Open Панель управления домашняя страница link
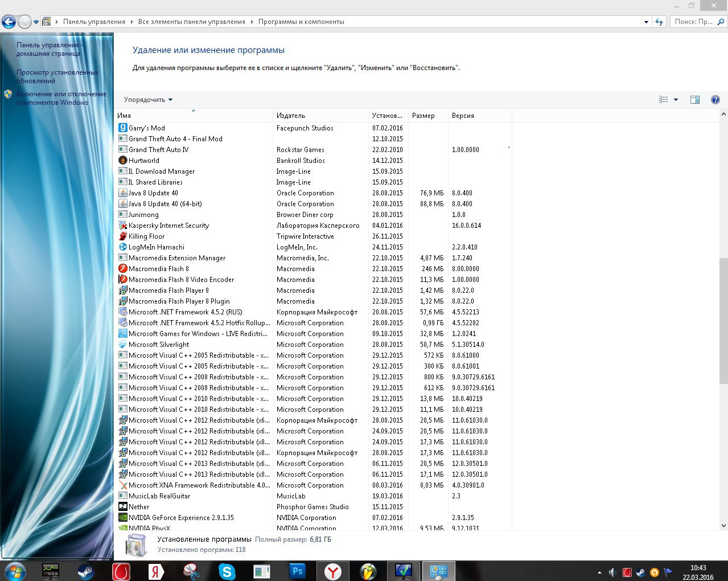728x581 pixels. pyautogui.click(x=50, y=49)
